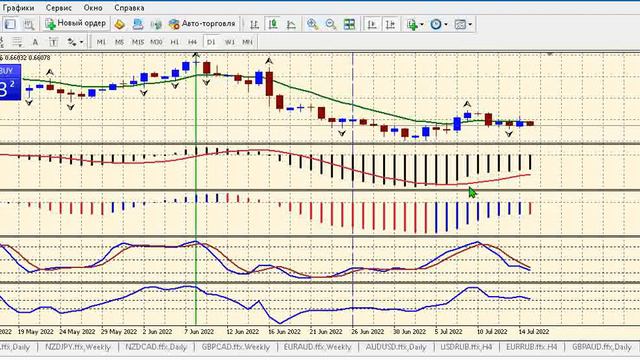
Task: Click the green vertical line on the chart
Action: [196, 188]
